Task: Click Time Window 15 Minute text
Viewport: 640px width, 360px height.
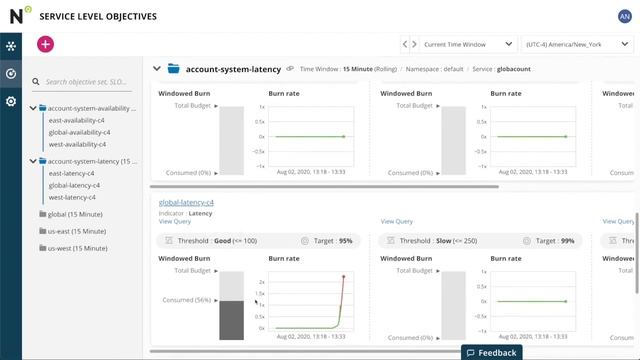Action: [348, 69]
